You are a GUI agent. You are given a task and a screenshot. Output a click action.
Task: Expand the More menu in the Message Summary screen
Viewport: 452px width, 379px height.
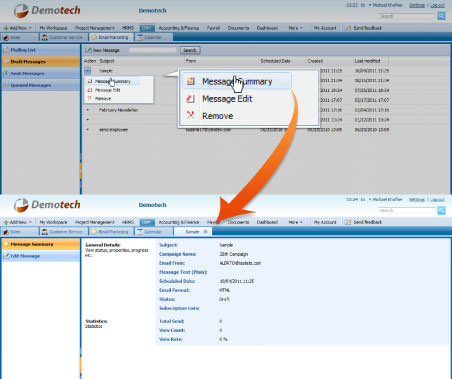[295, 222]
